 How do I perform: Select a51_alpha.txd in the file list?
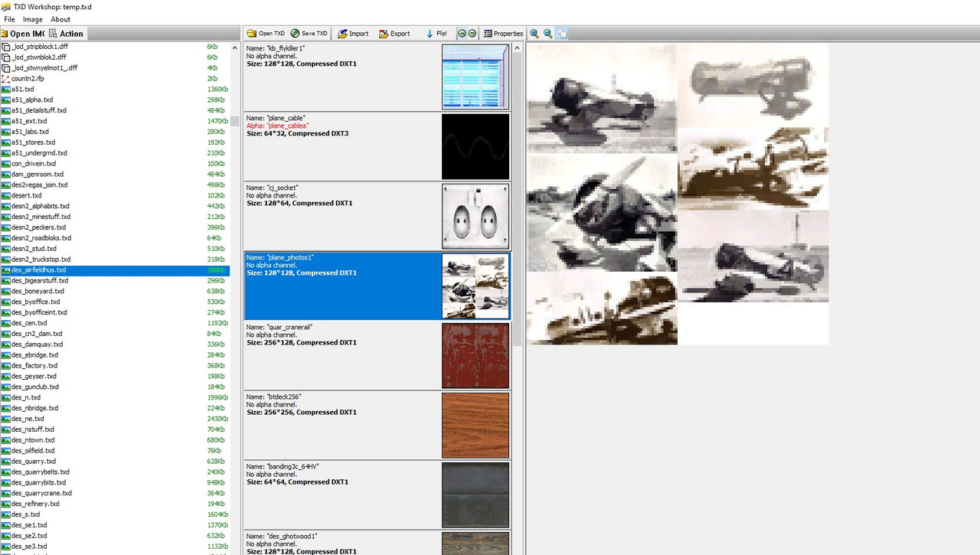[x=115, y=100]
